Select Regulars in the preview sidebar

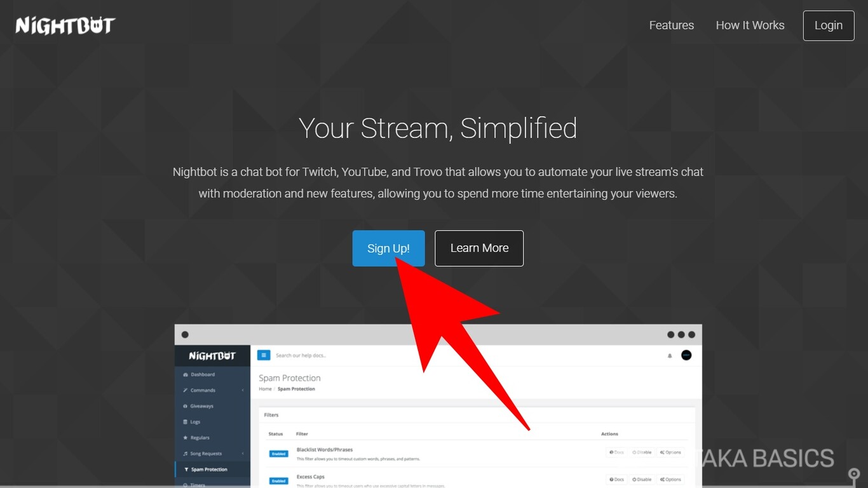tap(200, 438)
